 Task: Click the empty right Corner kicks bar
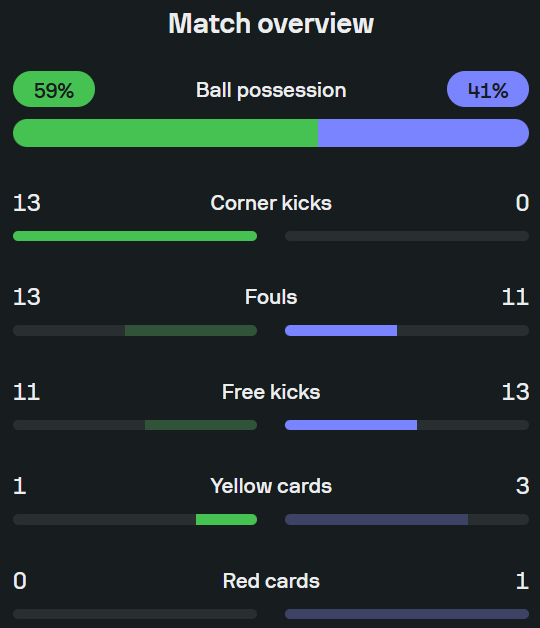coord(407,236)
